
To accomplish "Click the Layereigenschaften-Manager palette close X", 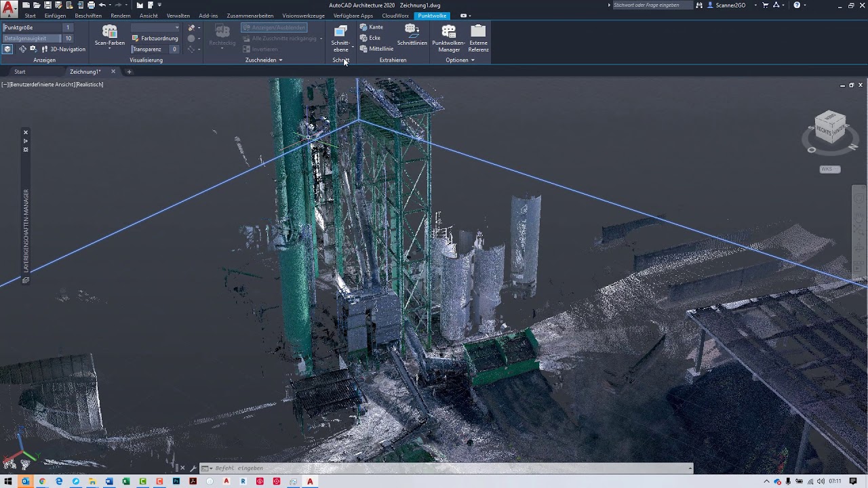I will click(x=26, y=133).
